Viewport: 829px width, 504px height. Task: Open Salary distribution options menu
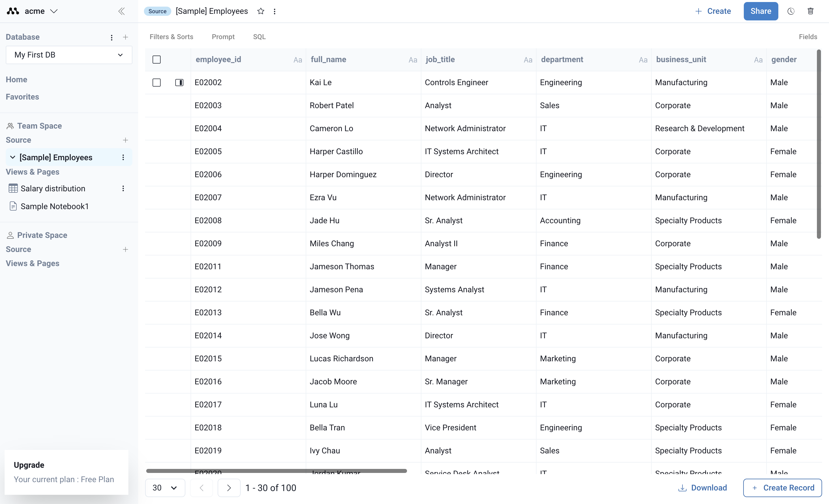point(123,189)
